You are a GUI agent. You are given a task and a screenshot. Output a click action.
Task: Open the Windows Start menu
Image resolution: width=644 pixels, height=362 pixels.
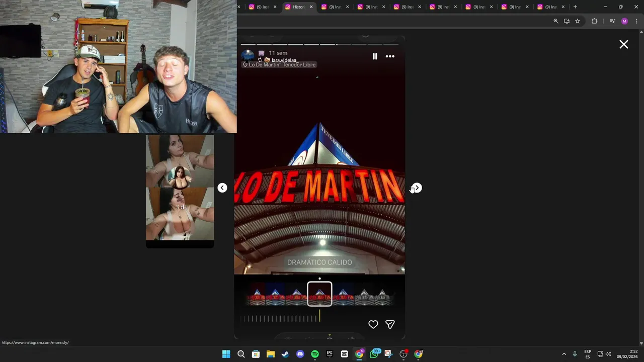click(226, 354)
